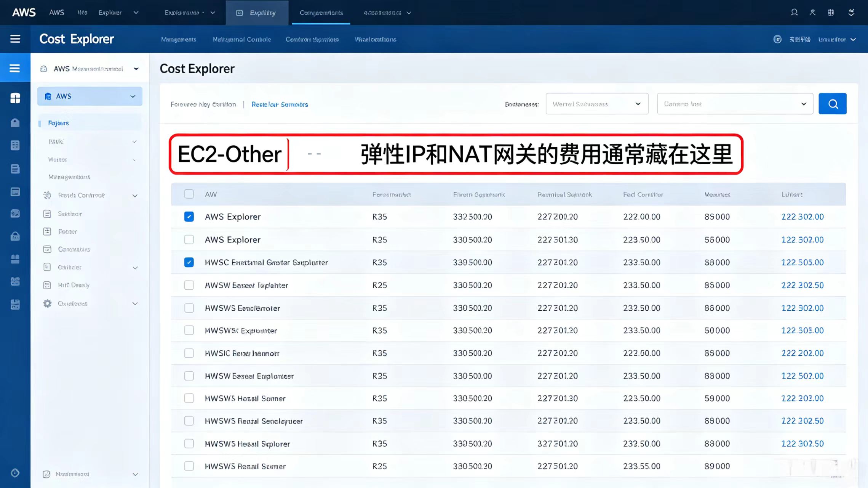Open the amount link in the HWSIC Renzy Inennotr row
The image size is (868, 488).
click(x=802, y=353)
